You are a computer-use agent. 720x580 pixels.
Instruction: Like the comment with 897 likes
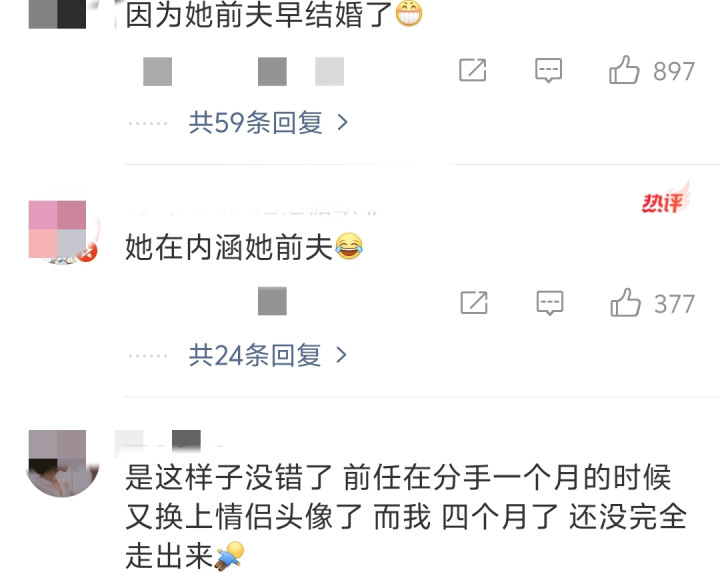pyautogui.click(x=624, y=70)
